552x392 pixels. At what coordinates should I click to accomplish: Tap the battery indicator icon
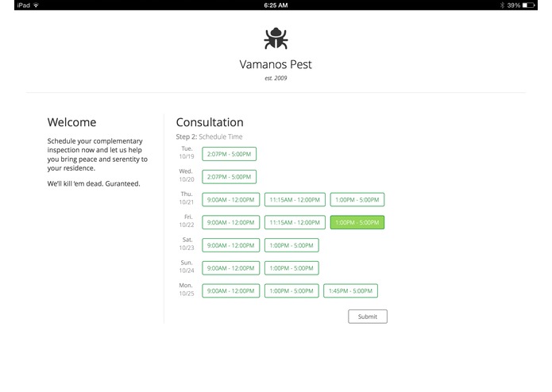point(528,6)
